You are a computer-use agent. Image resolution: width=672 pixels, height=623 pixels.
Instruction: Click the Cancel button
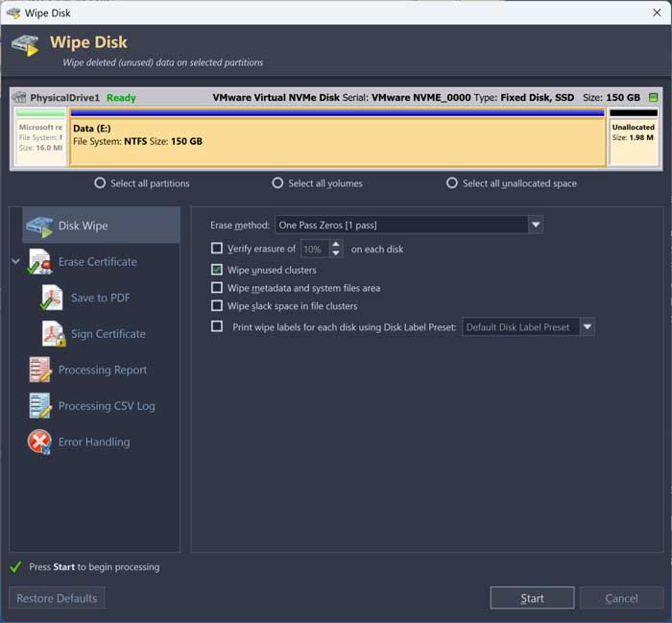(x=621, y=598)
